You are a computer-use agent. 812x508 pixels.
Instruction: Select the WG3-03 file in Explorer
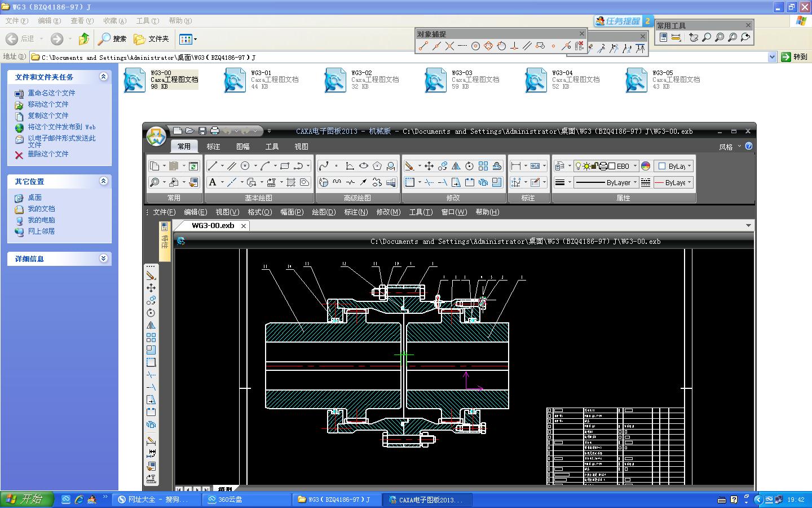coord(436,80)
